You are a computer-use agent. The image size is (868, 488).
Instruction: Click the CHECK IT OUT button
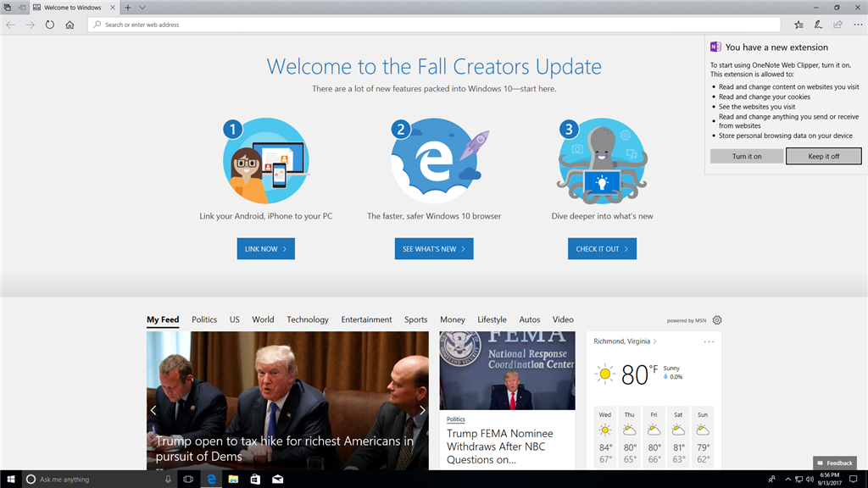pos(602,249)
